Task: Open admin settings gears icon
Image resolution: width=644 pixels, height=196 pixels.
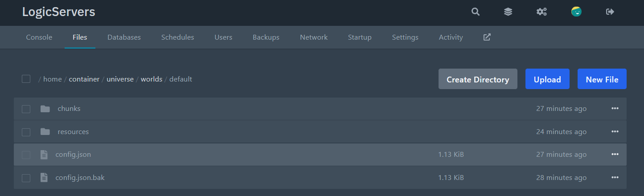Action: [x=541, y=12]
